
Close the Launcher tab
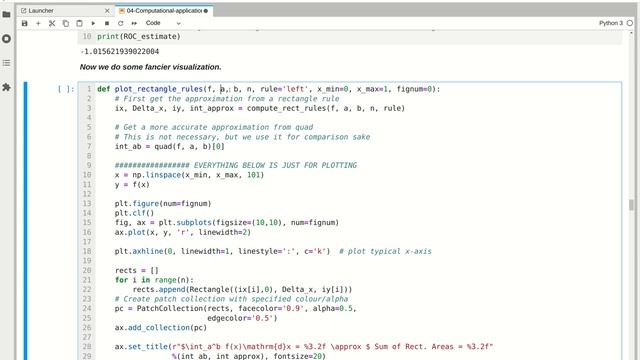107,11
